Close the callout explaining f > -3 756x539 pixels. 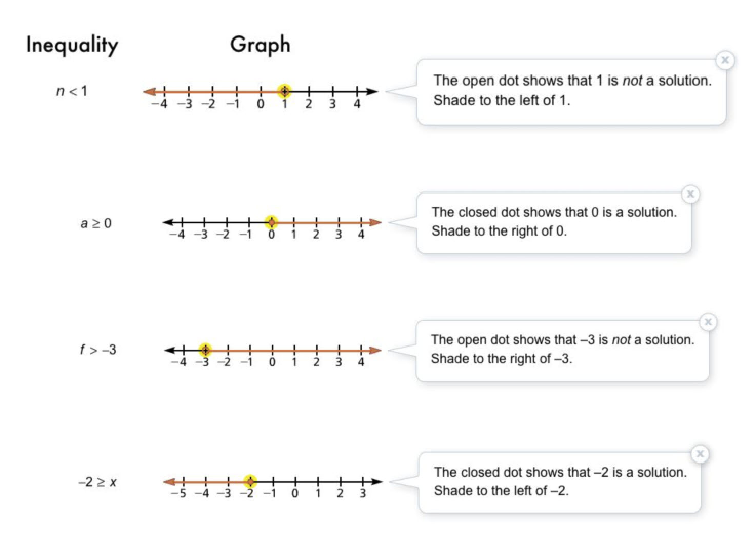tap(708, 322)
